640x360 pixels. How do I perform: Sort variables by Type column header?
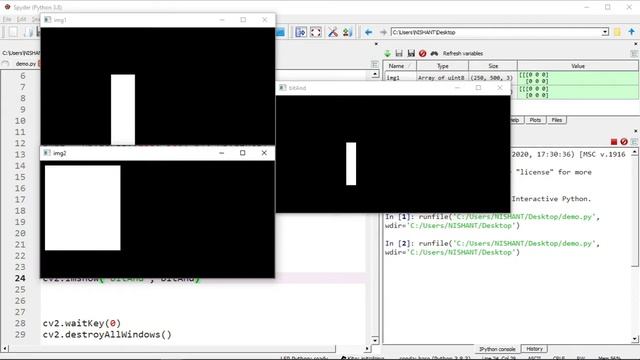[x=442, y=66]
